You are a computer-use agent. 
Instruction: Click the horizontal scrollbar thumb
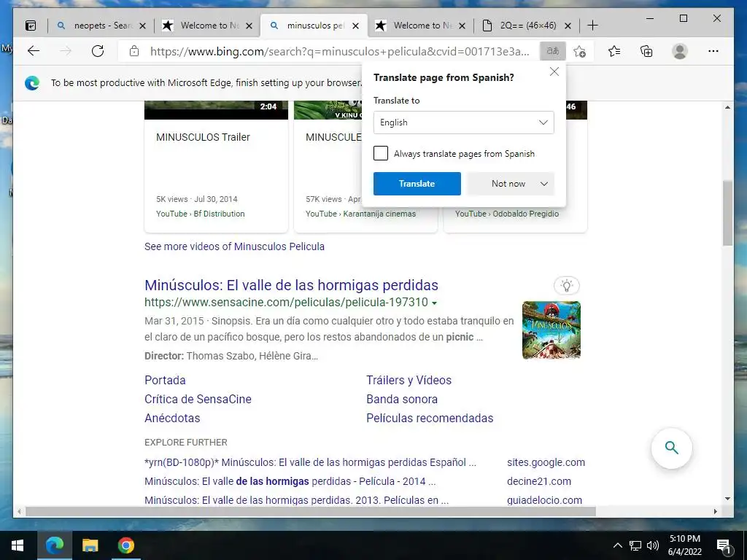[x=311, y=511]
